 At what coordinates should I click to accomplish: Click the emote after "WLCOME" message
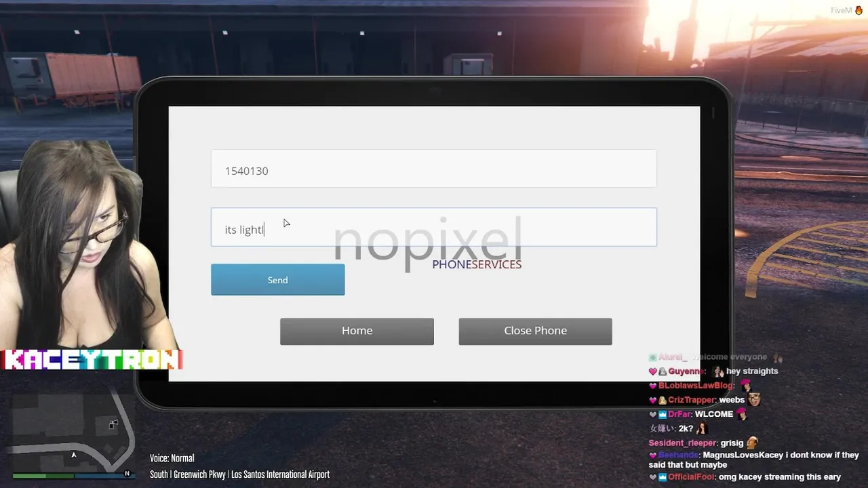pyautogui.click(x=742, y=414)
